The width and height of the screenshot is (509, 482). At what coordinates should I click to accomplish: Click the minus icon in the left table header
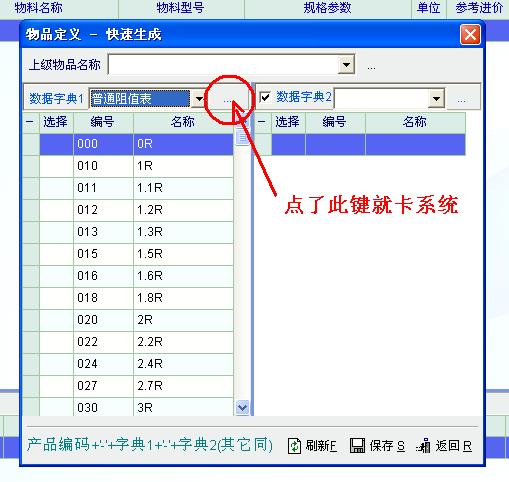pyautogui.click(x=30, y=122)
